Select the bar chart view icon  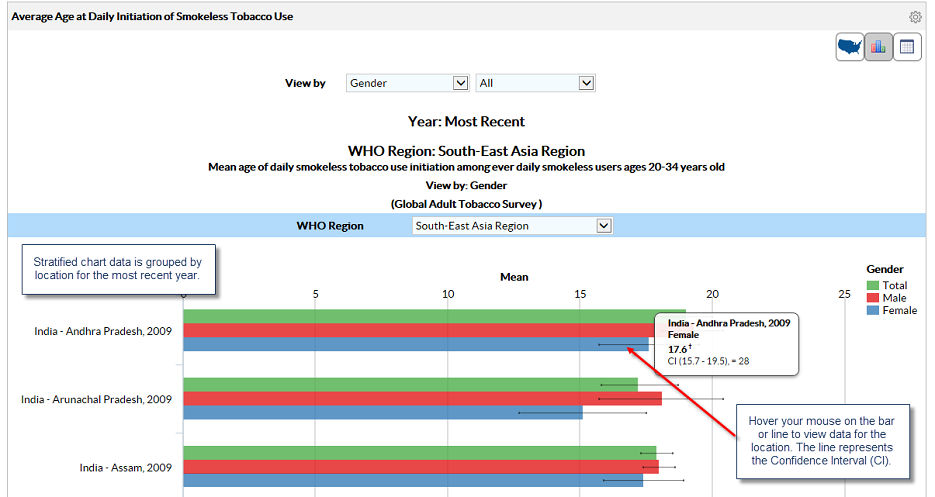point(879,47)
